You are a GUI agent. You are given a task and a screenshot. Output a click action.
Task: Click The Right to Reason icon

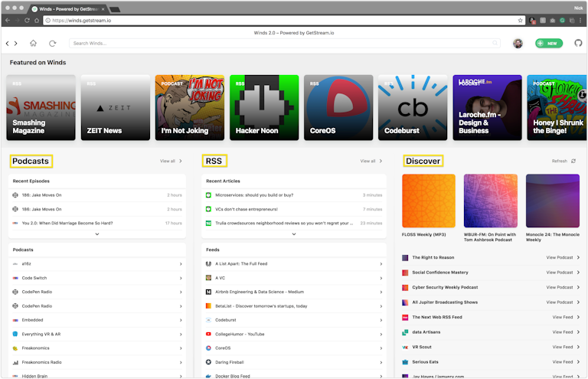[405, 258]
